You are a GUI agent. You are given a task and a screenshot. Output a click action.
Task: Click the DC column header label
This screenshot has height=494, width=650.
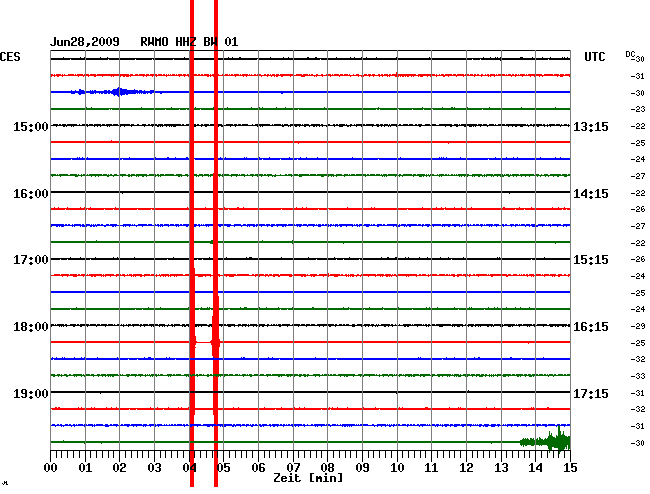click(x=630, y=54)
